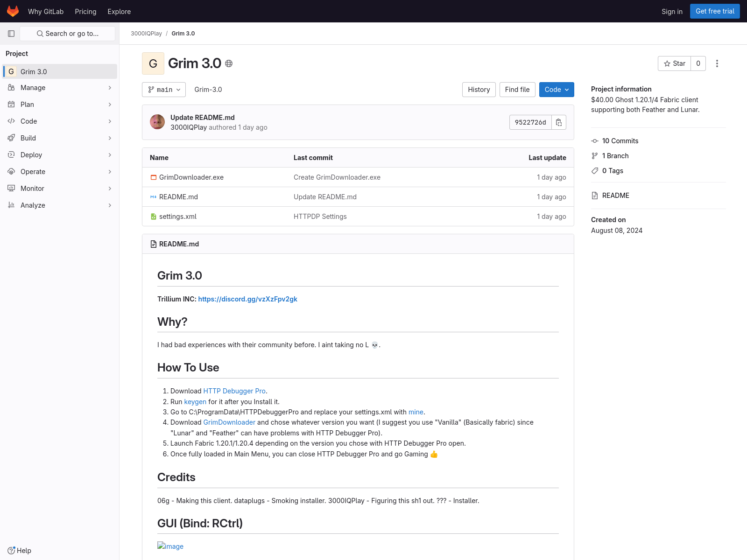Expand the Analyze section chevron
This screenshot has height=560, width=747.
coord(110,205)
